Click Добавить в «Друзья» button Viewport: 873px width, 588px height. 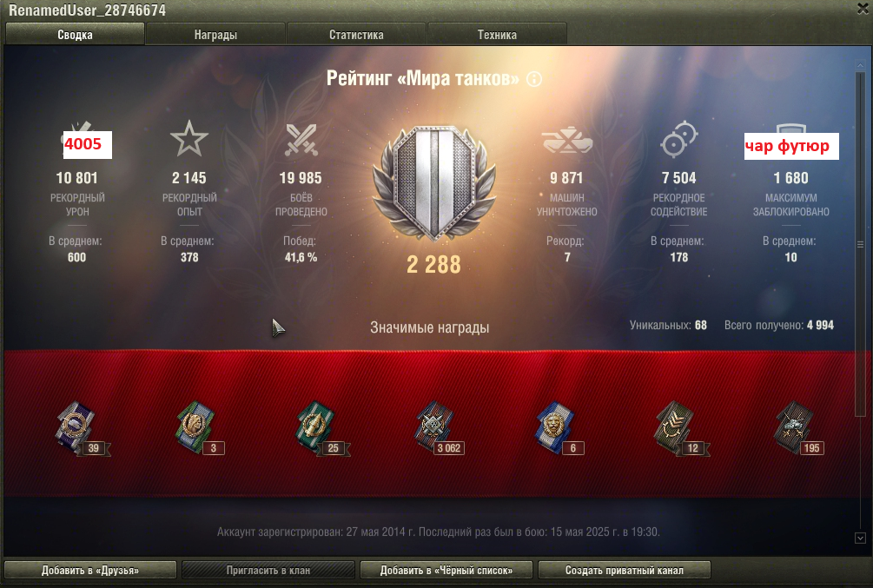point(90,570)
